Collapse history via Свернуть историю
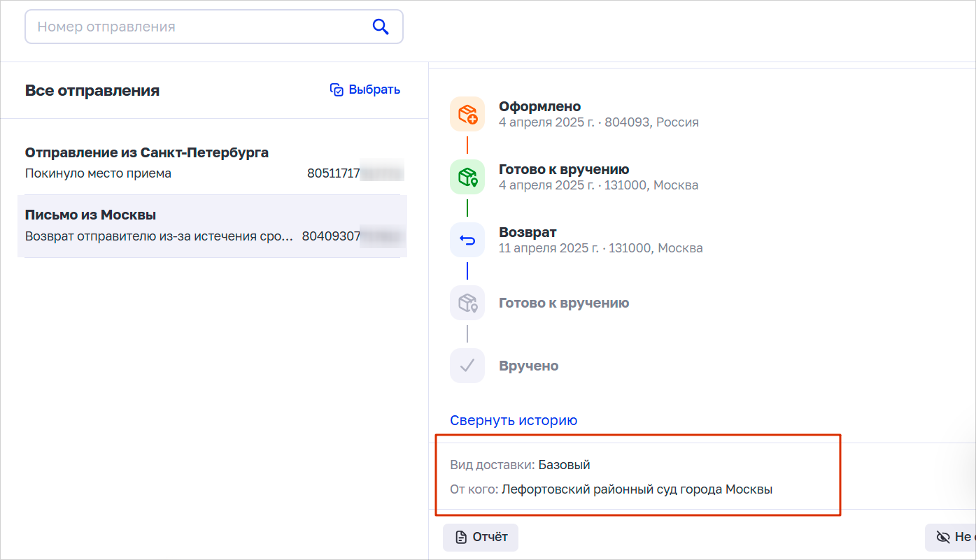Image resolution: width=976 pixels, height=560 pixels. [514, 420]
